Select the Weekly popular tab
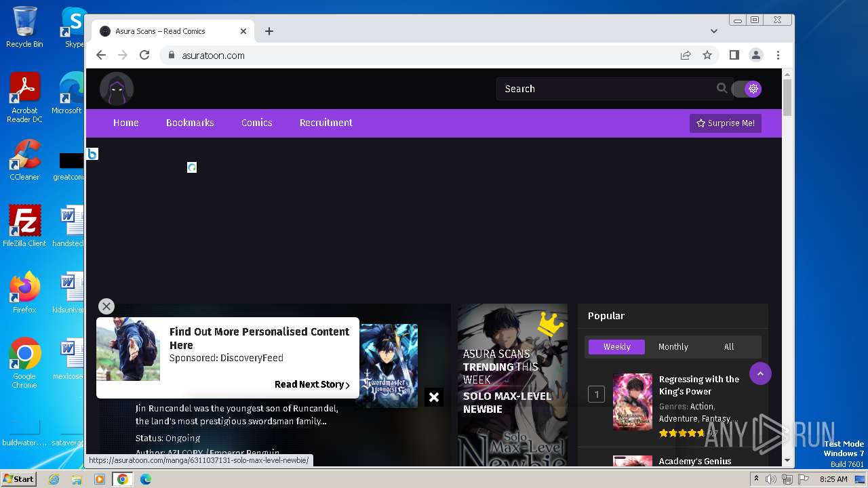 616,346
